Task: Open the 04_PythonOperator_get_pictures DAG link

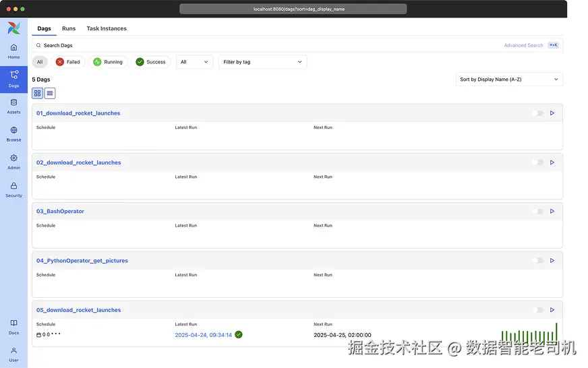Action: (82, 261)
